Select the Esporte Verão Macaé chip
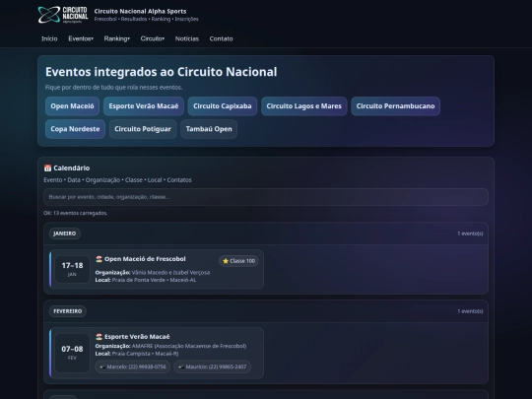This screenshot has width=532, height=399. [144, 106]
